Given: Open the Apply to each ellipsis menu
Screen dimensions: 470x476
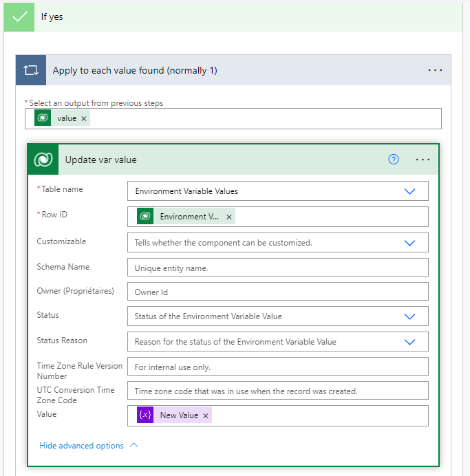Looking at the screenshot, I should (x=435, y=70).
